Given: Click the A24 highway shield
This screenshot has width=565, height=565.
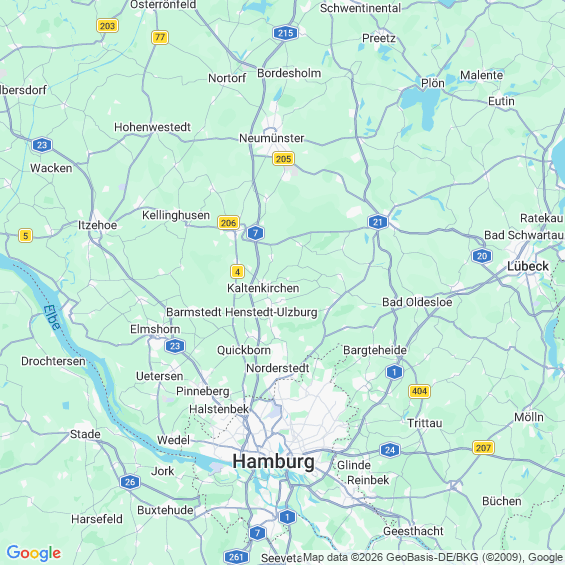Looking at the screenshot, I should 390,450.
